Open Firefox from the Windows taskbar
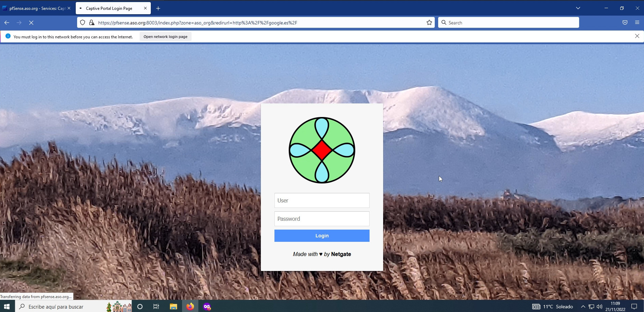This screenshot has width=644, height=312. coord(190,307)
